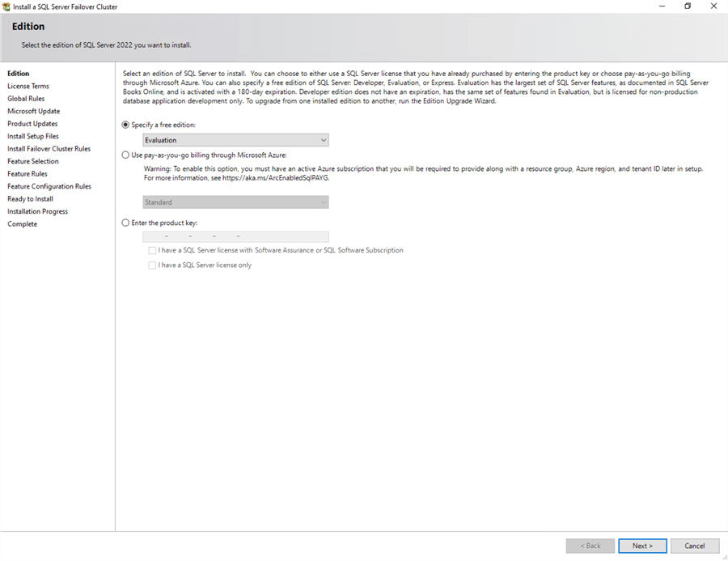Restore down the setup window

688,6
